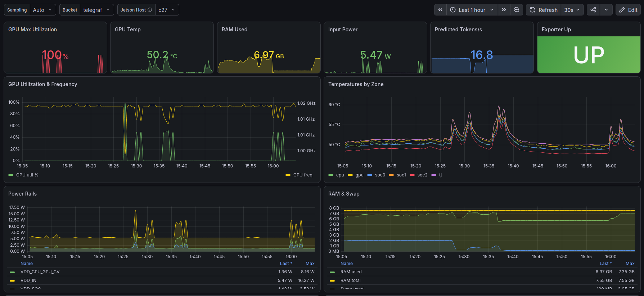The height and width of the screenshot is (296, 644).
Task: Open Last 1 hour time picker
Action: tap(472, 10)
